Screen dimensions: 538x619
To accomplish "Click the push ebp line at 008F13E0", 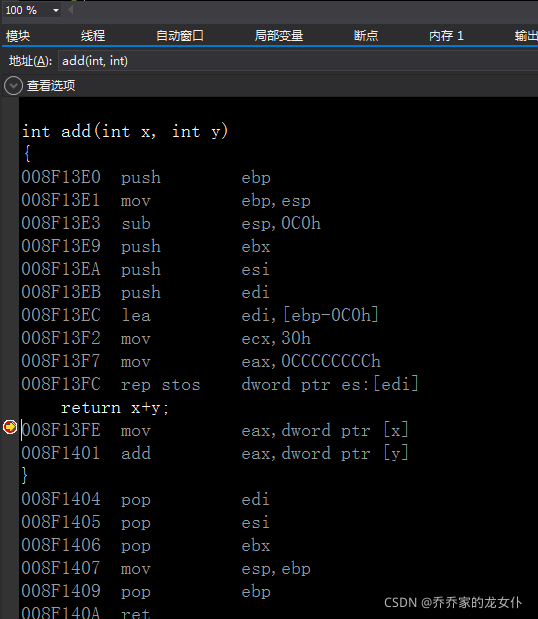I will [146, 178].
